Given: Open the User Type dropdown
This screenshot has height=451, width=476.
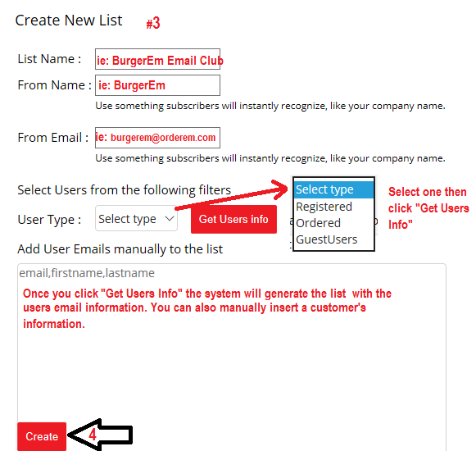Looking at the screenshot, I should tap(136, 218).
